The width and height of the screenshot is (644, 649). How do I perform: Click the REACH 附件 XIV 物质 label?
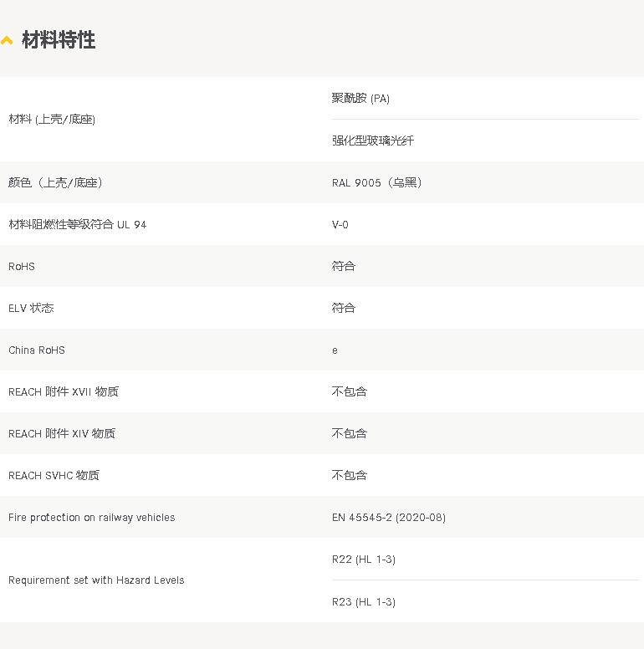(62, 433)
